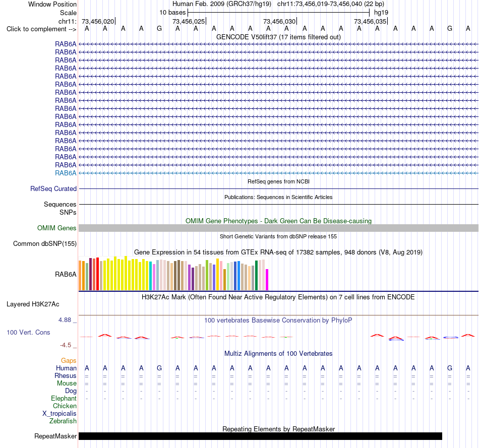
Task: Open Short Genetic Variants from dbSNP title
Action: tap(278, 237)
